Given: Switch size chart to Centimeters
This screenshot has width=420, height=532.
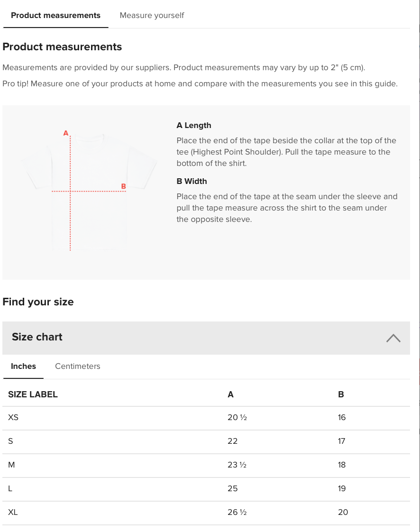Looking at the screenshot, I should 78,367.
